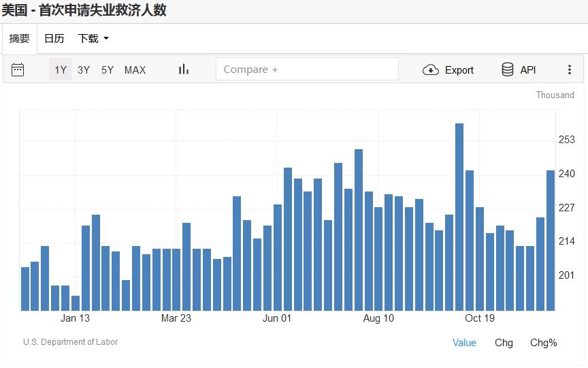The height and width of the screenshot is (368, 588).
Task: Switch to the 5Y time range
Action: click(108, 70)
